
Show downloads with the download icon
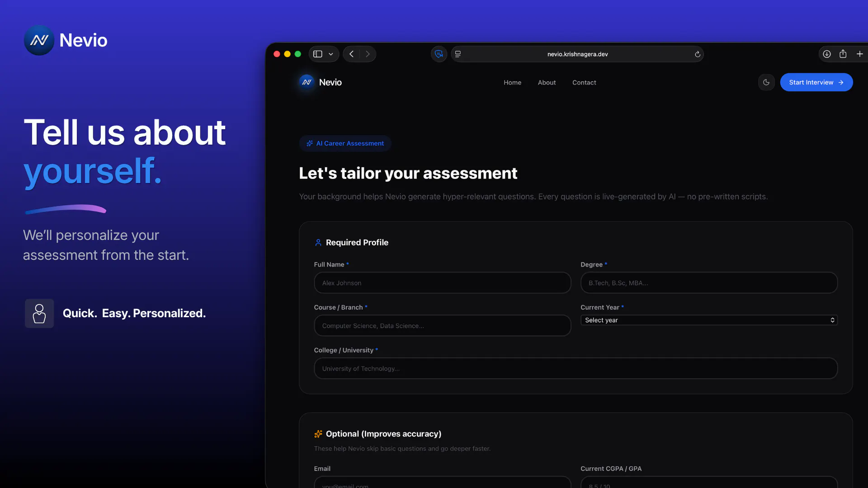827,54
